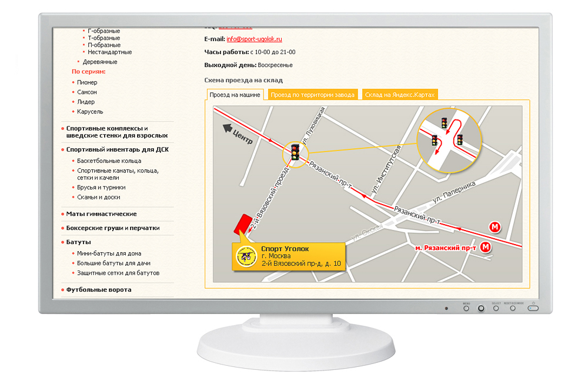
Task: Select the Пионер series
Action: (87, 82)
